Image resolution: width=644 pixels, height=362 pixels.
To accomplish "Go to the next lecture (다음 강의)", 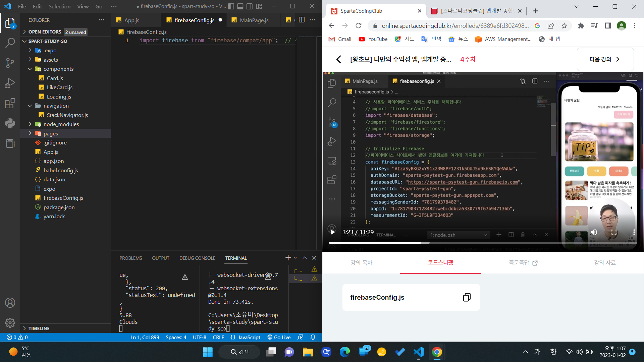I will pos(605,59).
